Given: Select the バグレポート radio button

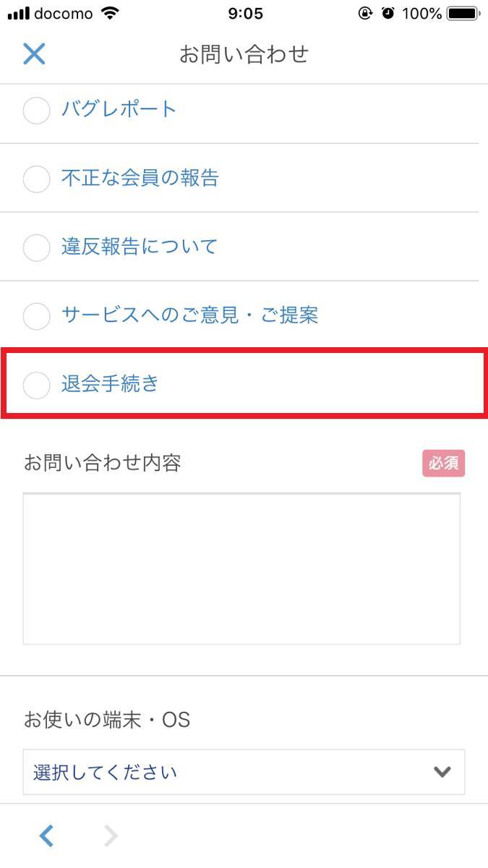Looking at the screenshot, I should point(36,111).
